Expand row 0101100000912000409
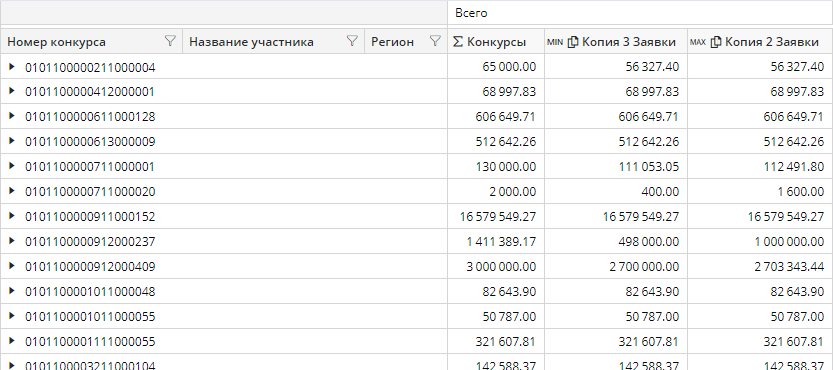This screenshot has height=370, width=833. (x=12, y=266)
